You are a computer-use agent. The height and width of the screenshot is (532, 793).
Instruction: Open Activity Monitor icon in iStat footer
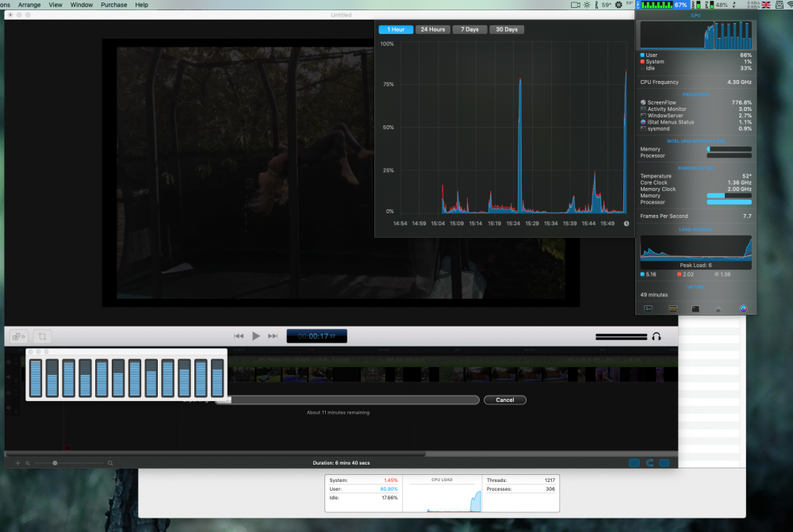pos(649,308)
